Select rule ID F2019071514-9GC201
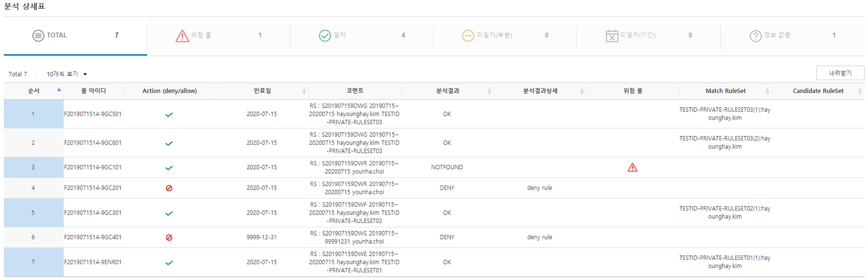Image resolution: width=868 pixels, height=280 pixels. pyautogui.click(x=93, y=188)
